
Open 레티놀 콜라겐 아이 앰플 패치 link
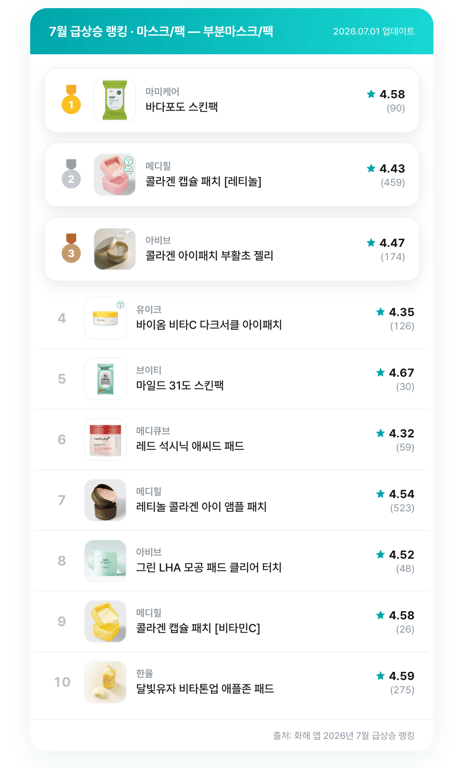201,507
